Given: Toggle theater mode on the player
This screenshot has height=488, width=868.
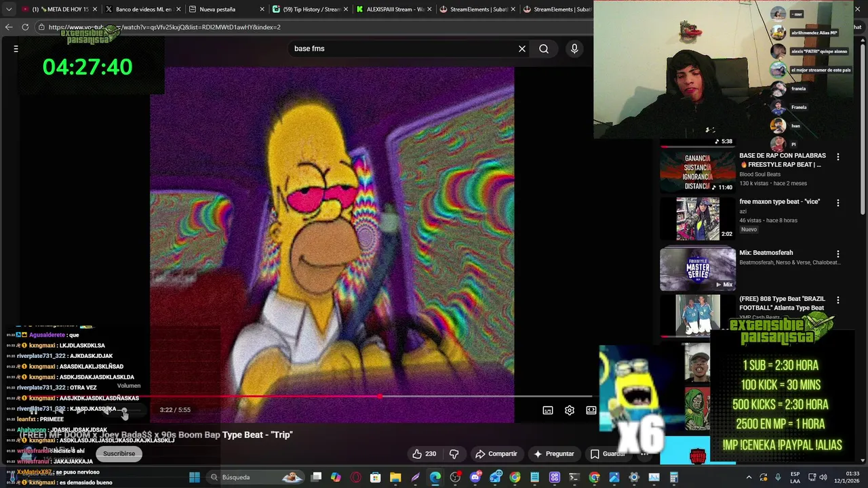Looking at the screenshot, I should click(x=591, y=410).
